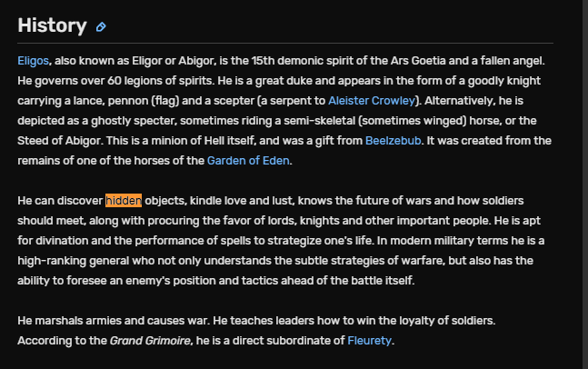
Task: Click the History section heading
Action: coord(52,25)
